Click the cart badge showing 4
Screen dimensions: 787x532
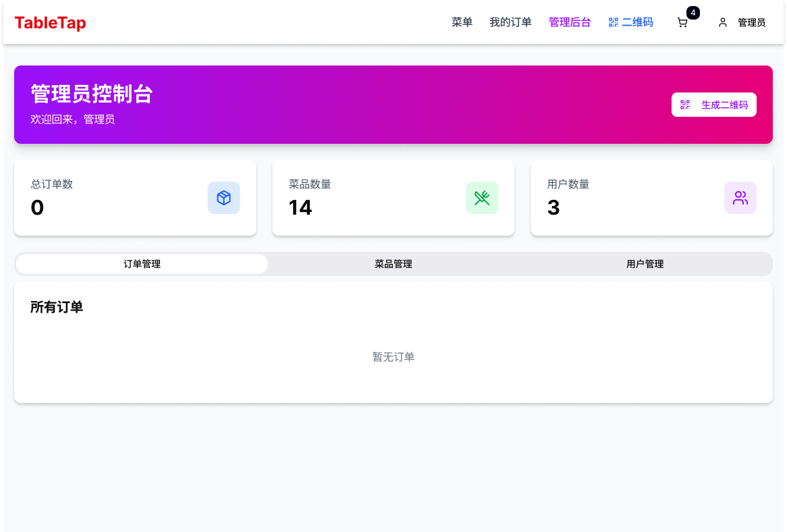pyautogui.click(x=693, y=13)
